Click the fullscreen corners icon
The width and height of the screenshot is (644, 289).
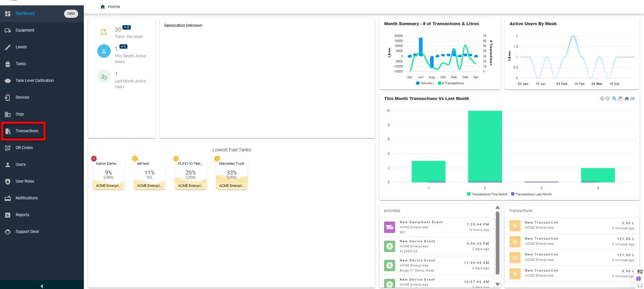pos(640,286)
